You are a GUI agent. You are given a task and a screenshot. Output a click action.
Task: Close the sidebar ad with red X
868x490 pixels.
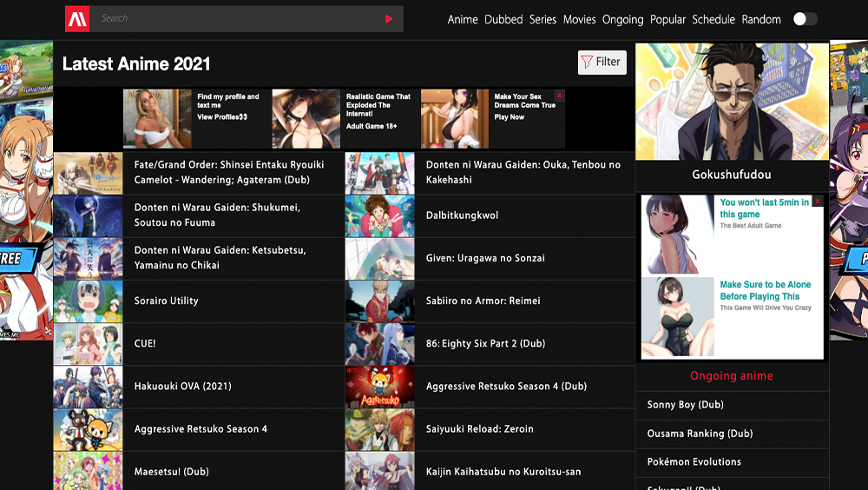pos(818,202)
